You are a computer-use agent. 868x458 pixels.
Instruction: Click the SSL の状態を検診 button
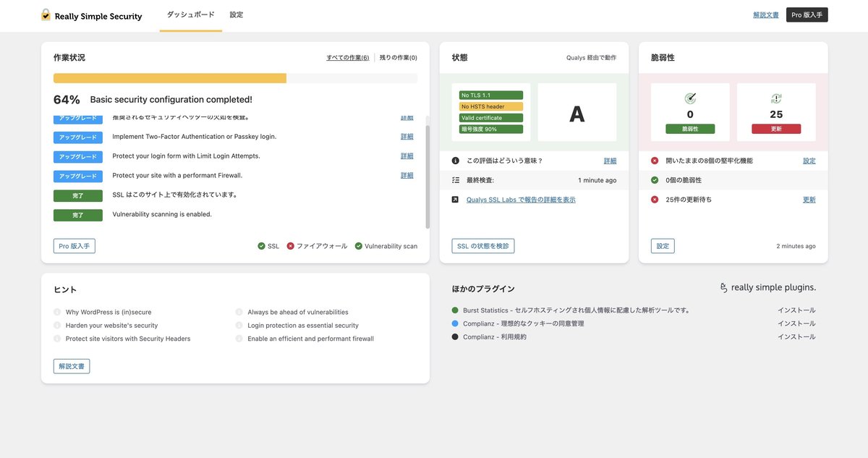point(483,246)
